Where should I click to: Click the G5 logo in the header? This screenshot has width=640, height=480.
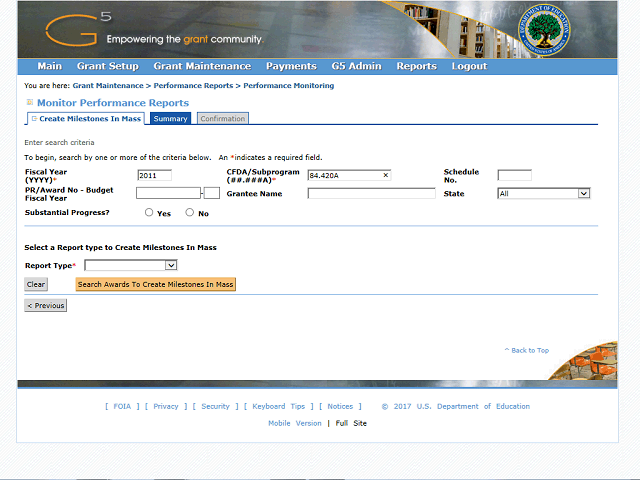[x=78, y=29]
